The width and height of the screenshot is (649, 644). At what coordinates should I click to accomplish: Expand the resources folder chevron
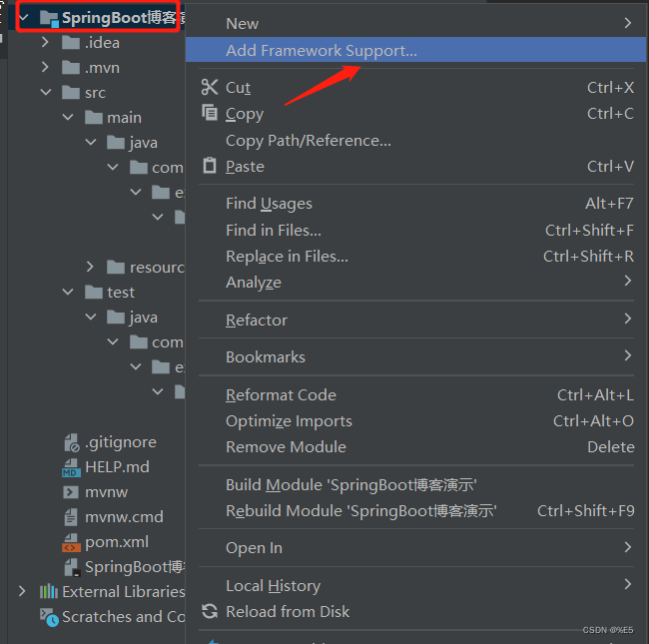(90, 267)
